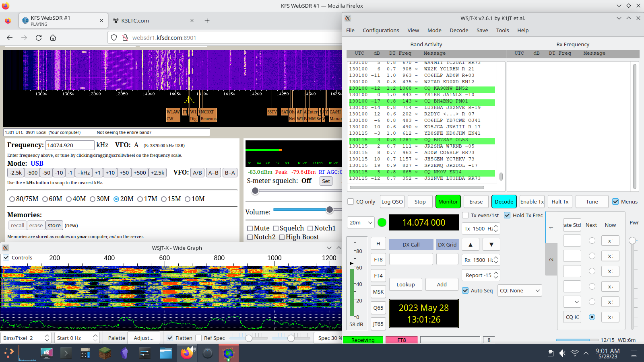
Task: Open the 20m band dropdown in WSJT-X
Action: [x=361, y=222]
